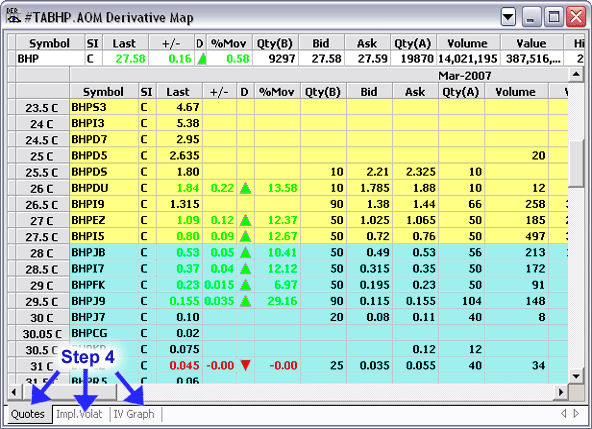Click BHP volume 14,021,195
This screenshot has height=429, width=592.
coord(468,59)
